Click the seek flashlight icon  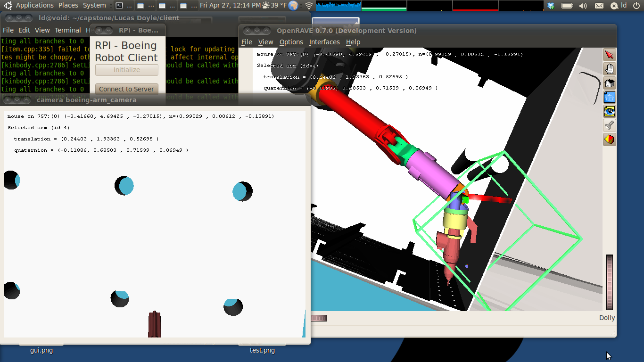tap(610, 126)
